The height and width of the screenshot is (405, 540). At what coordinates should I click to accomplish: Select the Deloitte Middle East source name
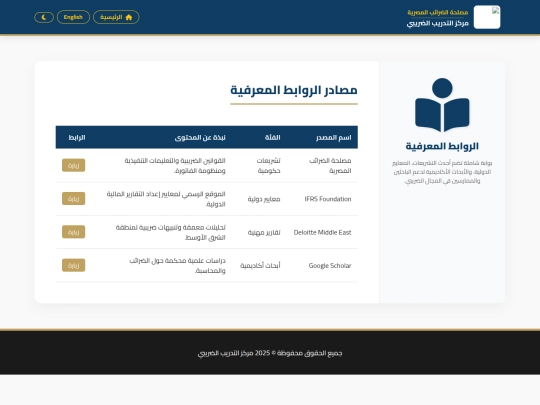click(x=322, y=232)
